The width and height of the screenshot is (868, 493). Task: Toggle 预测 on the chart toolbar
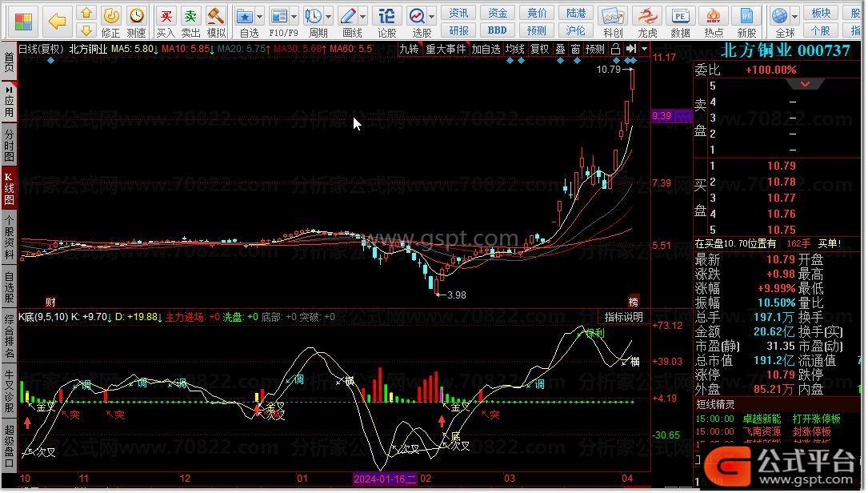point(595,49)
